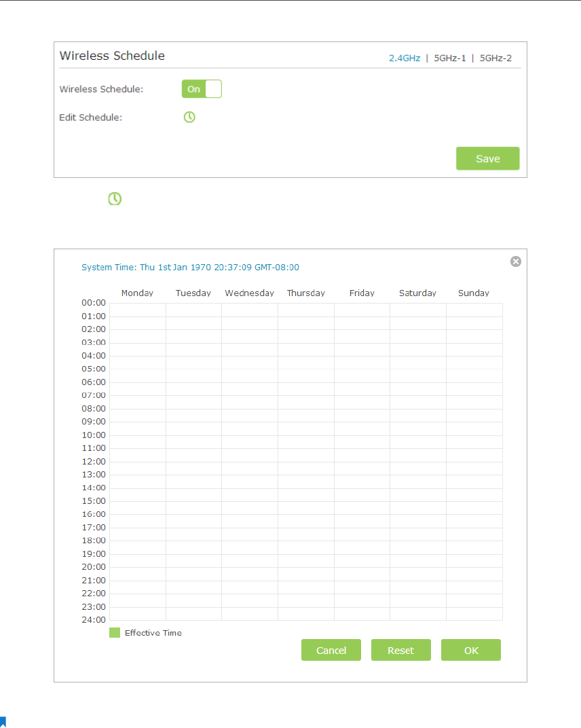Select the Thursday 05:00 schedule cell

306,376
